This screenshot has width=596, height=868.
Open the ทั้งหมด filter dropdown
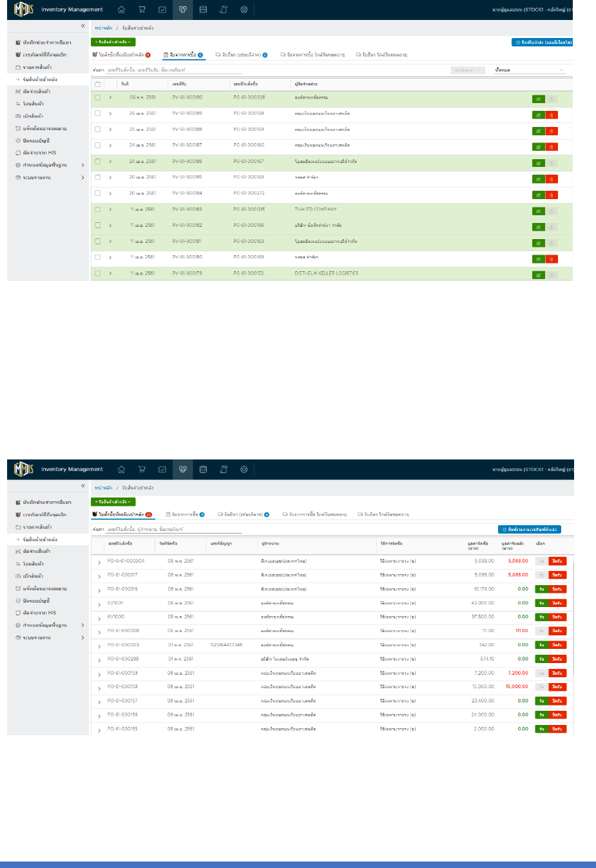[x=529, y=70]
